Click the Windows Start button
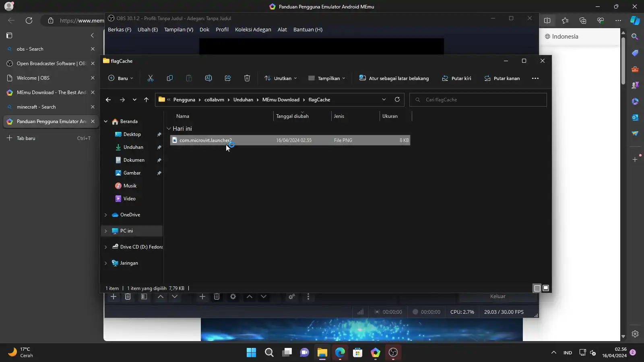The image size is (644, 362). [x=251, y=353]
